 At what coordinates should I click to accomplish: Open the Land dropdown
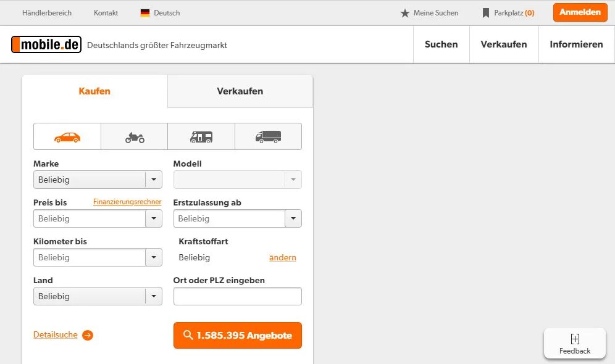[98, 296]
